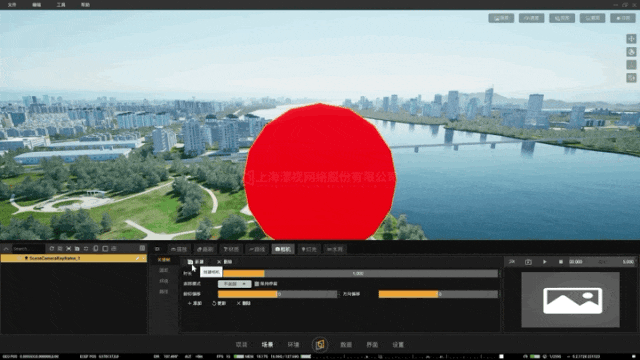This screenshot has height=360, width=640.
Task: Switch to the 相机 tab
Action: click(283, 249)
